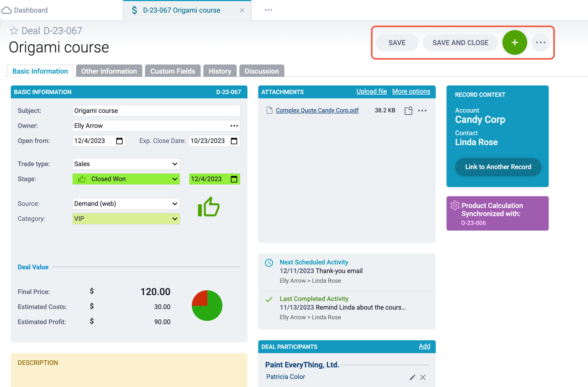The image size is (588, 387).
Task: Open Owner field lookup dots
Action: [234, 126]
